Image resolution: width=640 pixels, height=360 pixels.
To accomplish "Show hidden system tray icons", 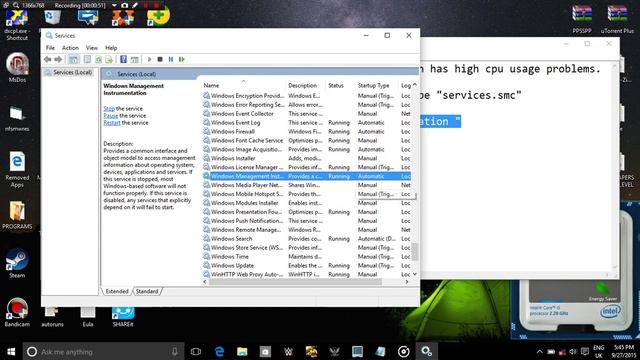I will 539,352.
